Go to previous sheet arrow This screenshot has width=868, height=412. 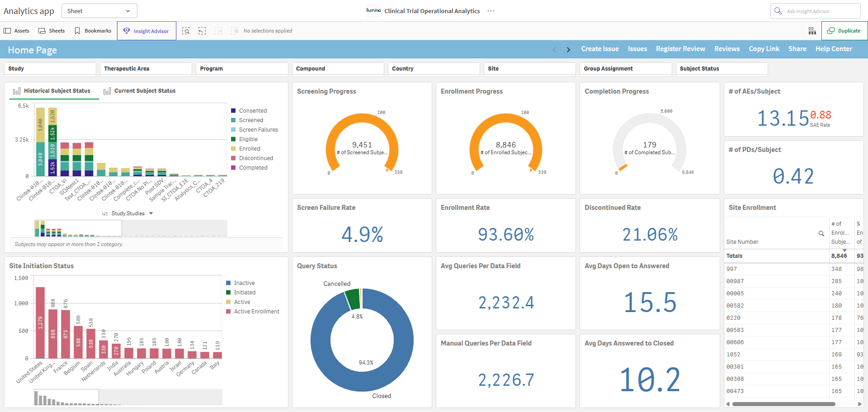(x=554, y=50)
